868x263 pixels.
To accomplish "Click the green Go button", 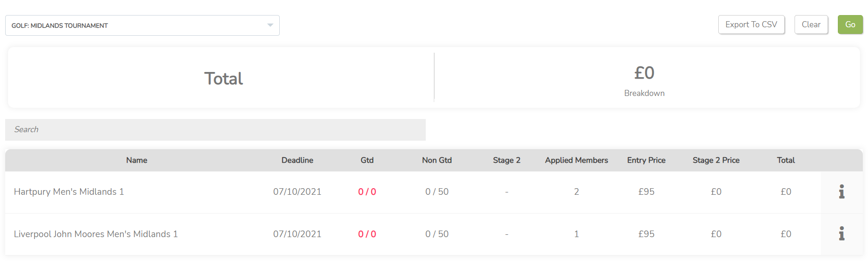I will [x=850, y=24].
